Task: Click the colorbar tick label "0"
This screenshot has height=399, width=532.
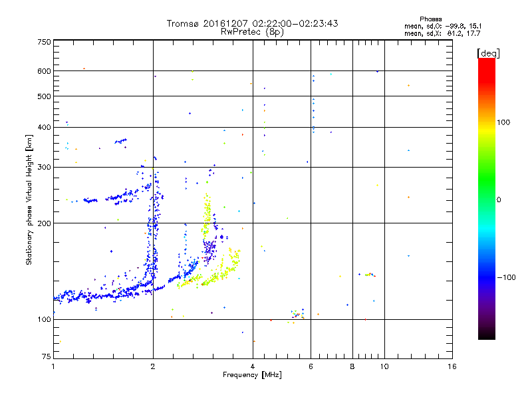Action: tap(499, 200)
